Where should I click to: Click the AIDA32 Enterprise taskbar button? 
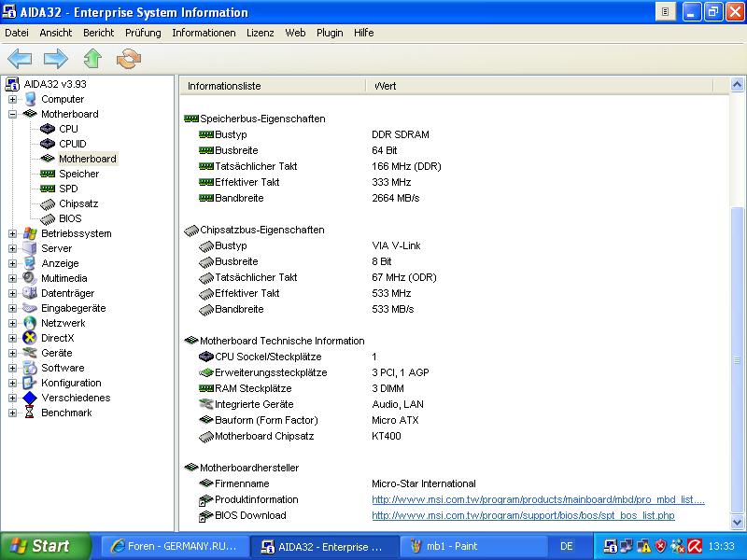(325, 546)
